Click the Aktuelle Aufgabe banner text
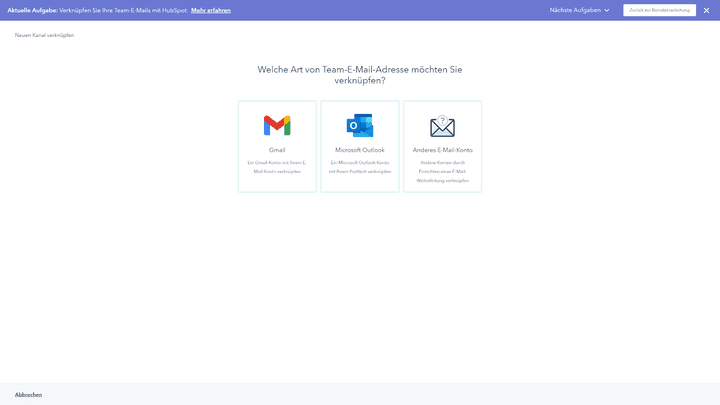This screenshot has height=405, width=720. 97,10
